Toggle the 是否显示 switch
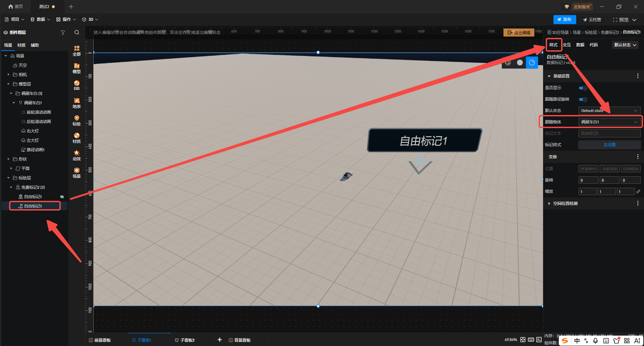Image resolution: width=644 pixels, height=346 pixels. point(583,88)
